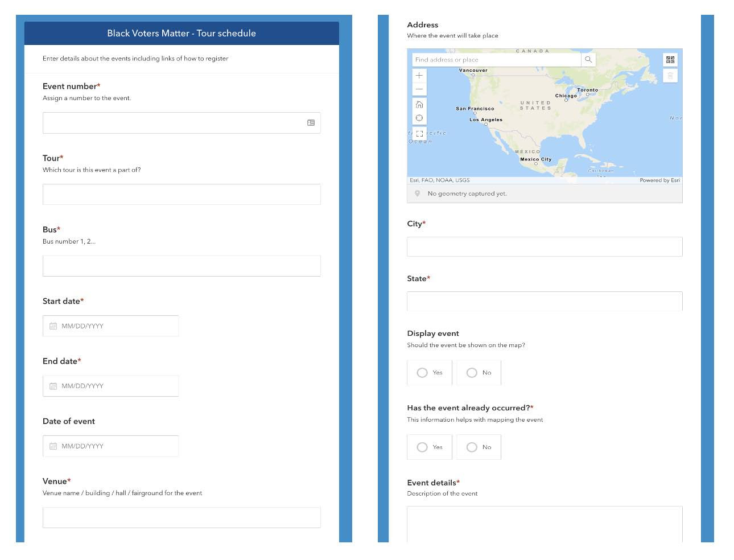Click the form title Black Voters Matter
This screenshot has height=560, width=734.
tap(182, 33)
